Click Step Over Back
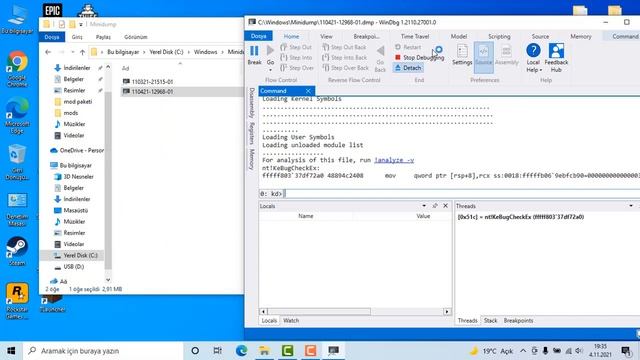640x360 pixels. (346, 68)
